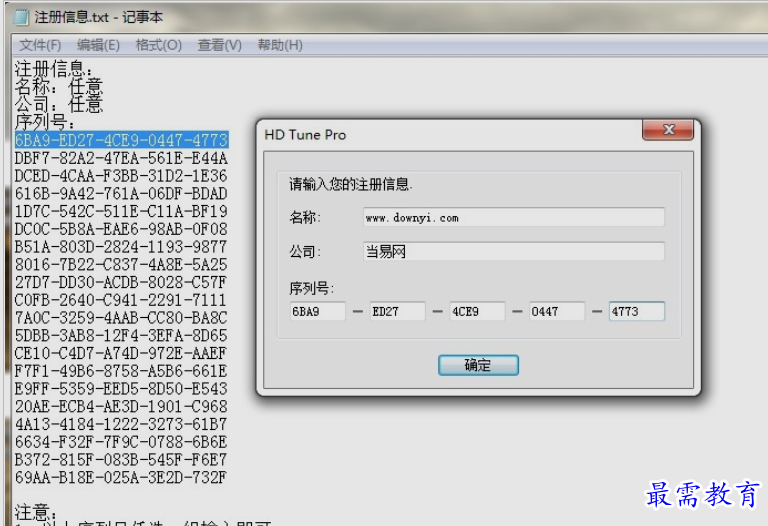This screenshot has width=768, height=526.
Task: Click the 注册信息.txt - 记事本 title bar
Action: click(x=387, y=17)
